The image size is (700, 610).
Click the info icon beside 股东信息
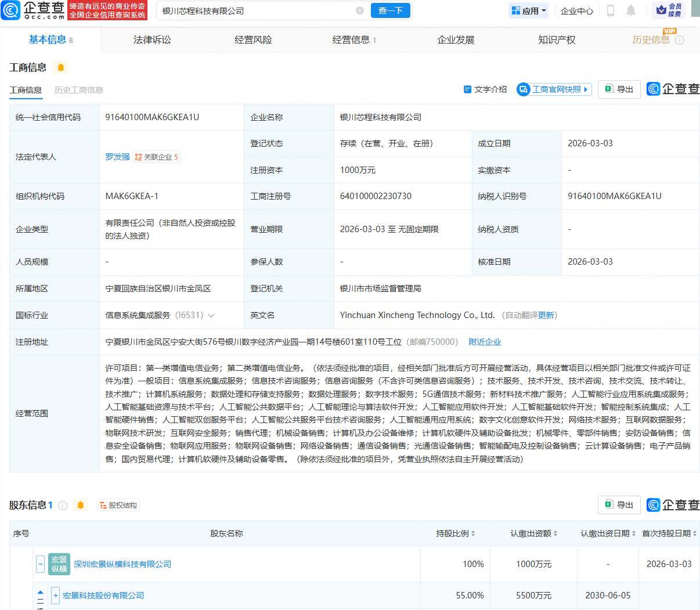click(x=63, y=505)
